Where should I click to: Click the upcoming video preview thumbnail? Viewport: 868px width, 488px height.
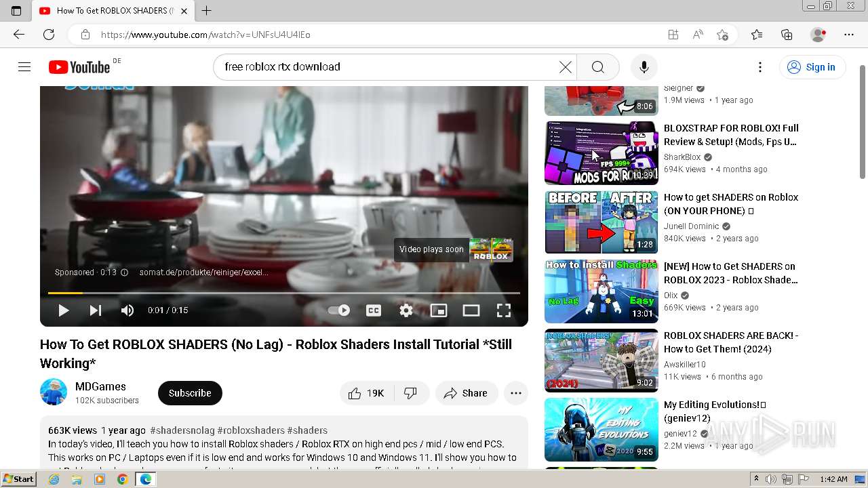pyautogui.click(x=491, y=249)
